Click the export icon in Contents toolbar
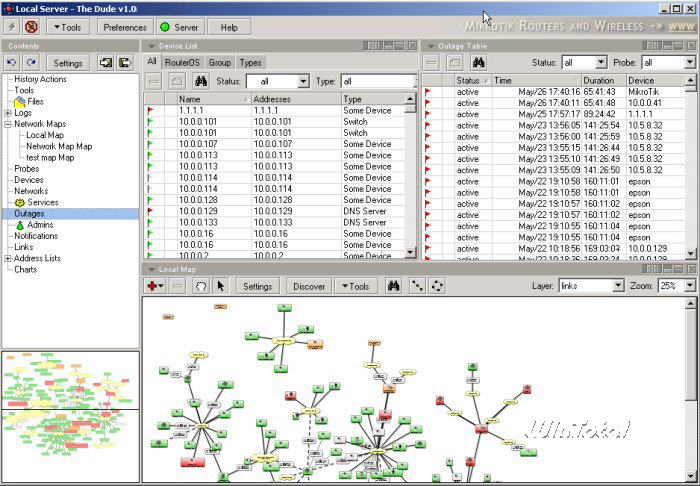The width and height of the screenshot is (700, 486). [125, 63]
